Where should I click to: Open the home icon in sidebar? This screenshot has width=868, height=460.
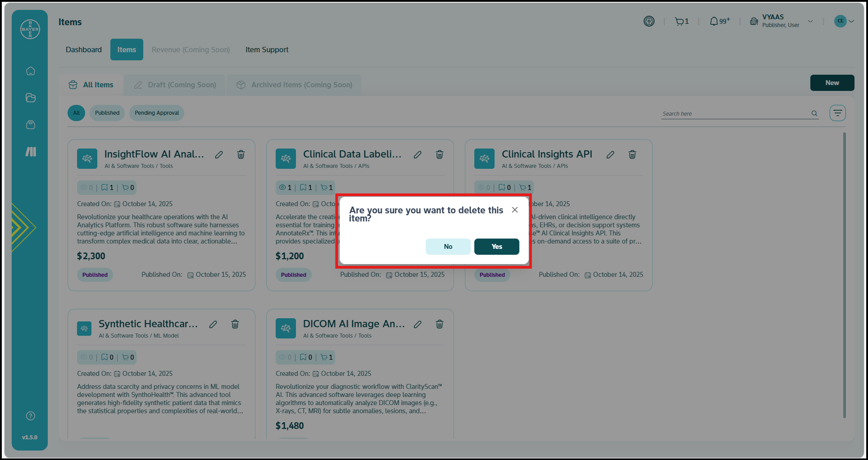[31, 71]
